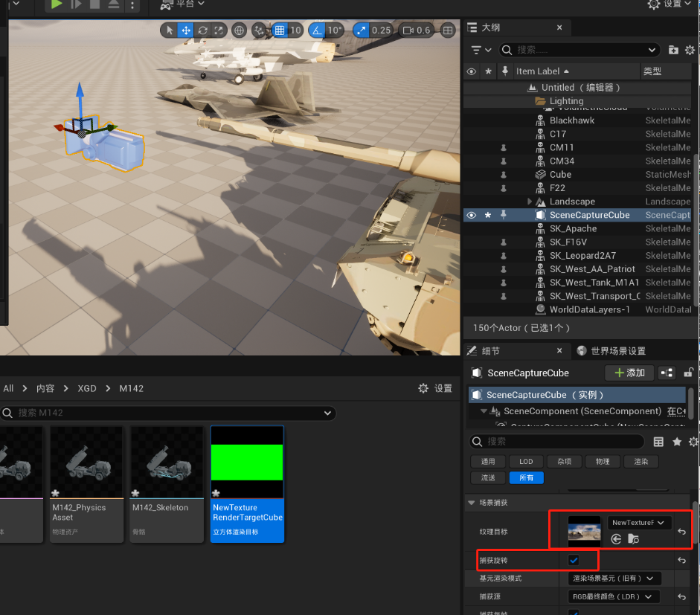Select the rotate gizmo tool in viewport
Viewport: 700px width, 615px height.
(202, 30)
